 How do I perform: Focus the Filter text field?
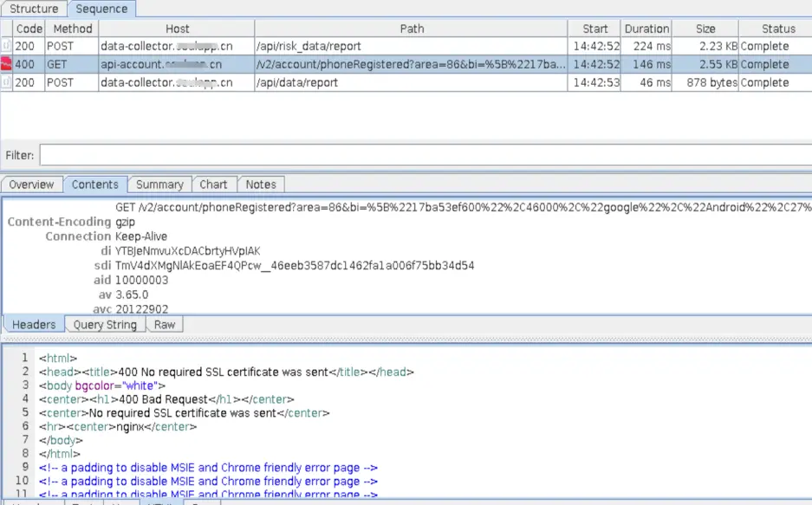(x=425, y=155)
